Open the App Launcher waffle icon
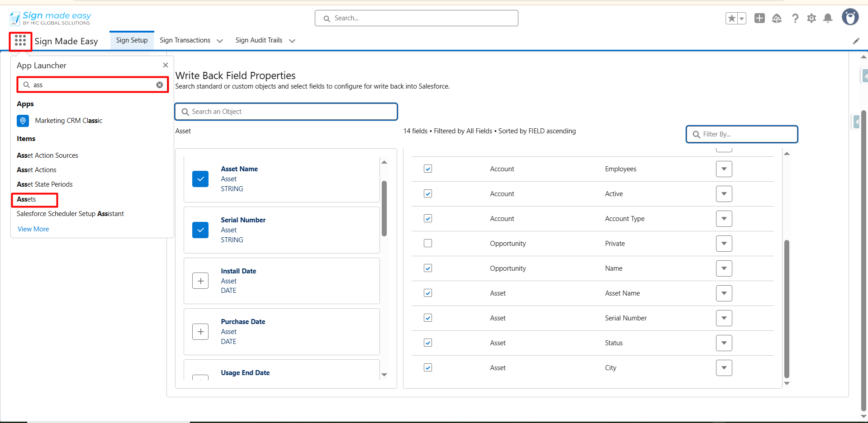Viewport: 868px width, 423px height. click(20, 41)
